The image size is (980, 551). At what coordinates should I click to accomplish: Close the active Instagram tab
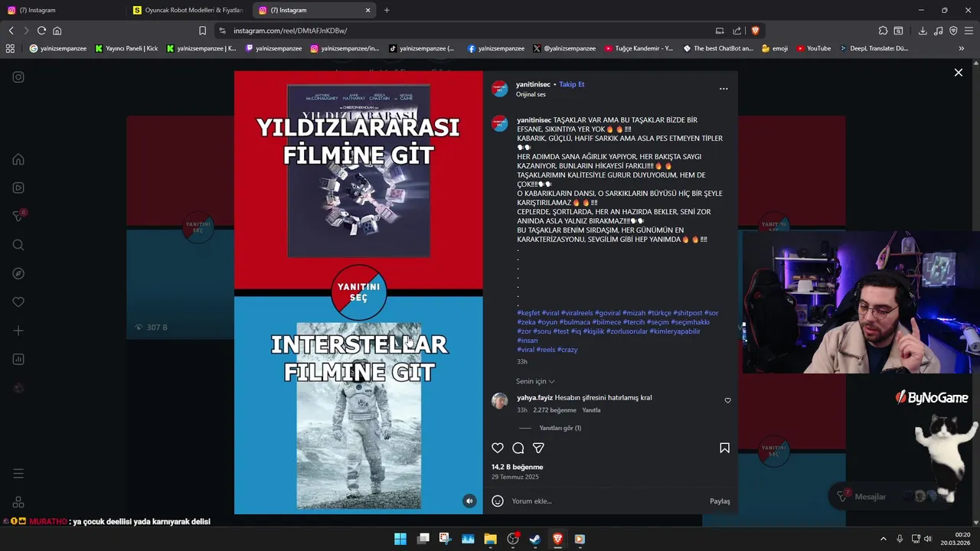point(368,10)
